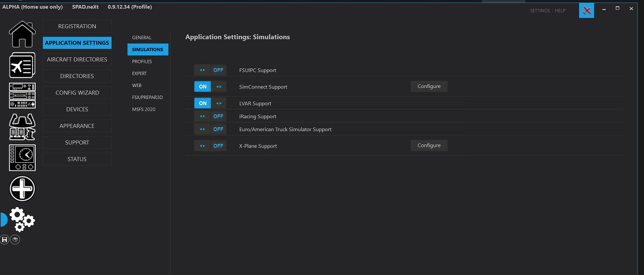Screen dimensions: 644x275
Task: Open the Settings link in title bar
Action: click(540, 11)
